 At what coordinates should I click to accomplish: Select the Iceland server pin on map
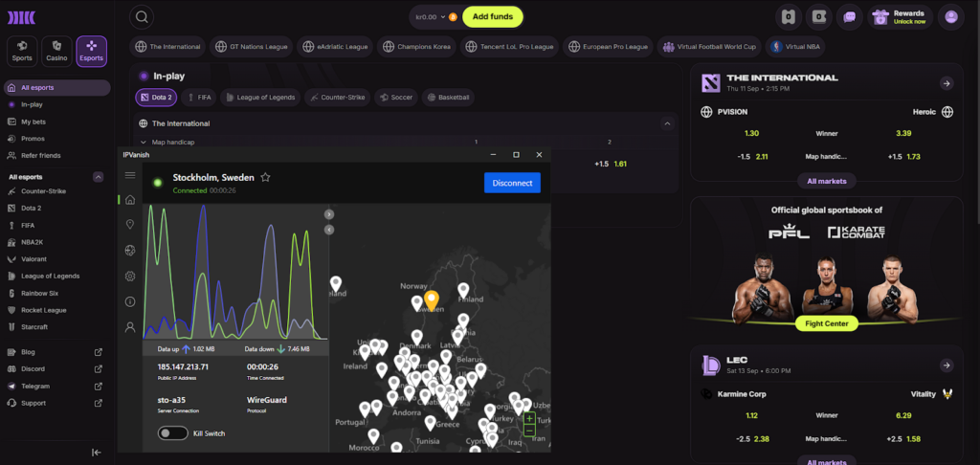tap(336, 284)
